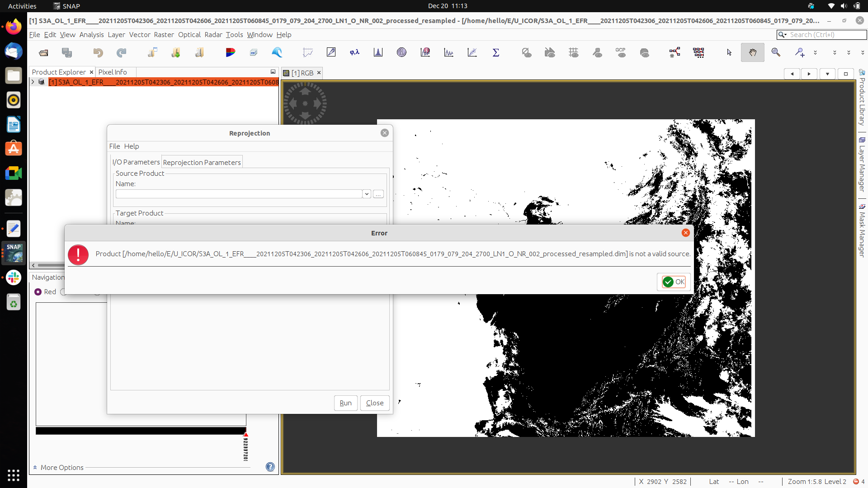Open the Reprojection dialog File menu
868x488 pixels.
tap(114, 146)
